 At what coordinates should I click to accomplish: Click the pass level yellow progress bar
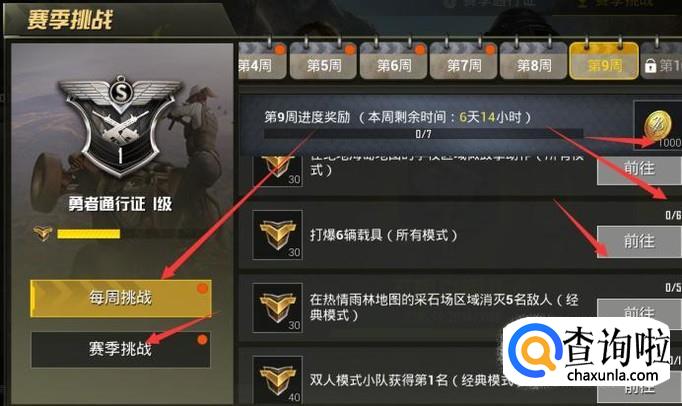pos(89,234)
